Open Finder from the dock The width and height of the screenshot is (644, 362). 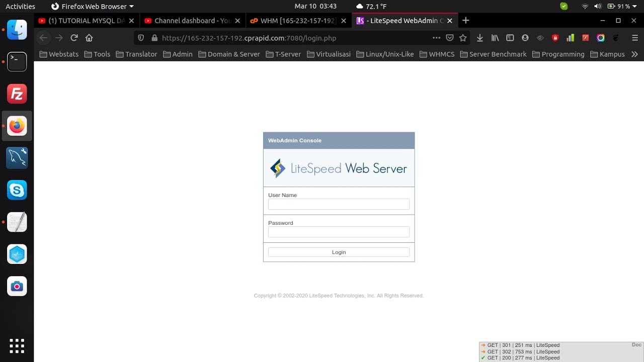click(x=17, y=30)
